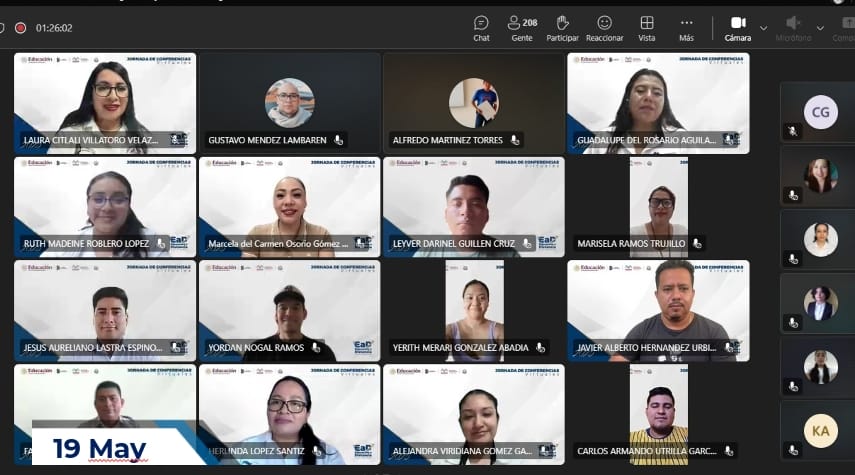Change layout with the Vista button

point(647,28)
